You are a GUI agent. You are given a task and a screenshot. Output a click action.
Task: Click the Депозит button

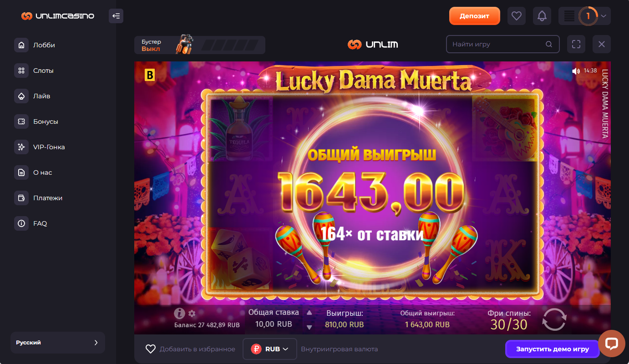(474, 16)
